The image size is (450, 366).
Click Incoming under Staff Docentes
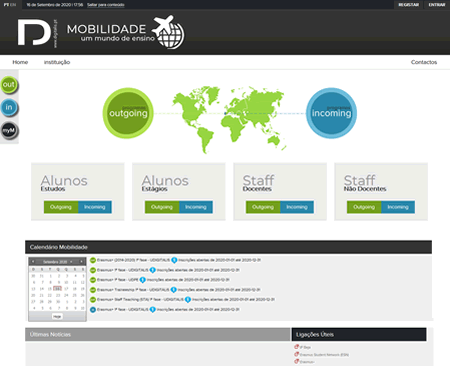tap(297, 207)
